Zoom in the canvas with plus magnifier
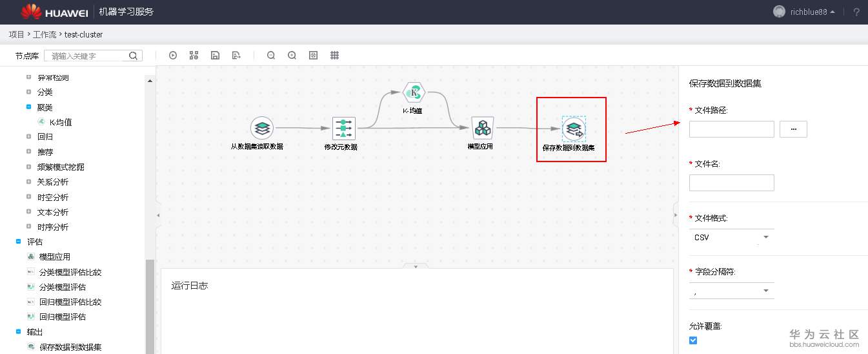This screenshot has width=868, height=354. (x=292, y=56)
